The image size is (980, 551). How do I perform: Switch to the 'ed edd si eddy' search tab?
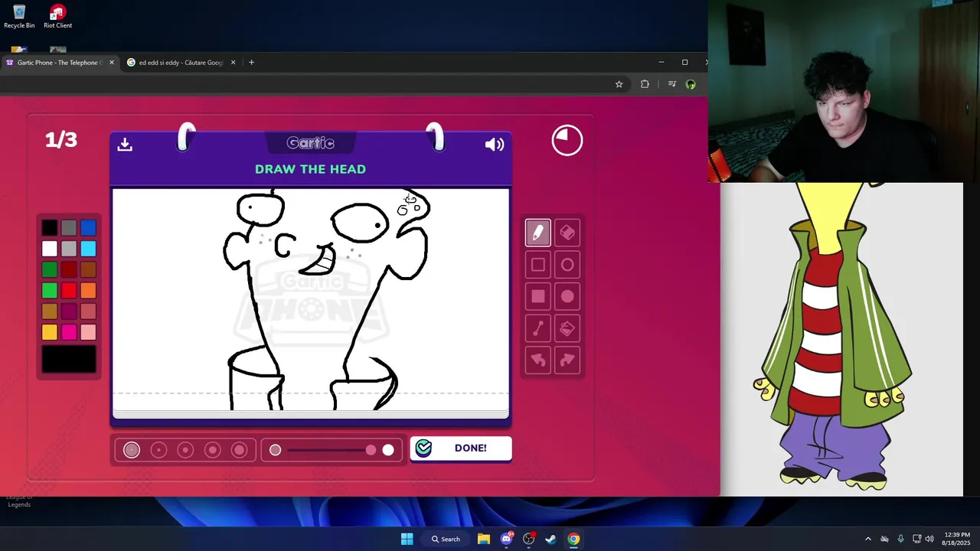point(181,63)
